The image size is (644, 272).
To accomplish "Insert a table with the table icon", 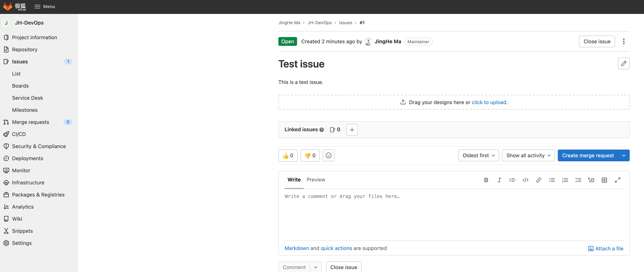I will pyautogui.click(x=604, y=180).
